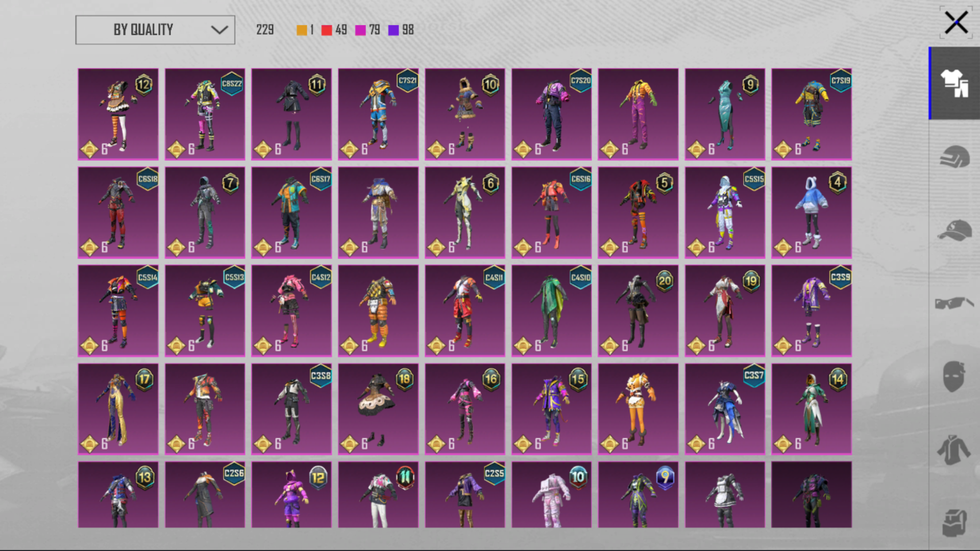980x551 pixels.
Task: Click the C6S18 season badge
Action: click(x=148, y=179)
